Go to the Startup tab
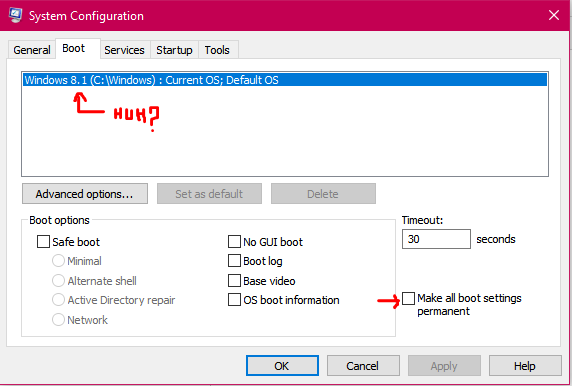This screenshot has width=572, height=386. pos(174,50)
